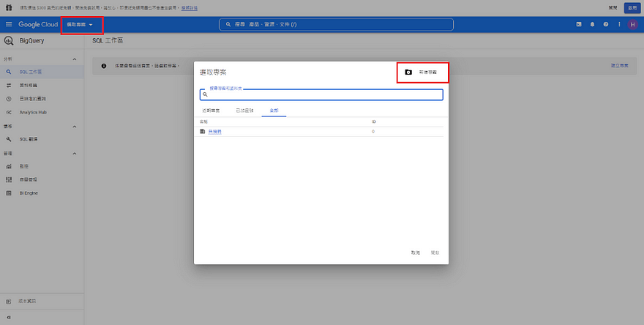Select the SQL workspace sidebar item
This screenshot has height=325, width=644.
point(42,72)
